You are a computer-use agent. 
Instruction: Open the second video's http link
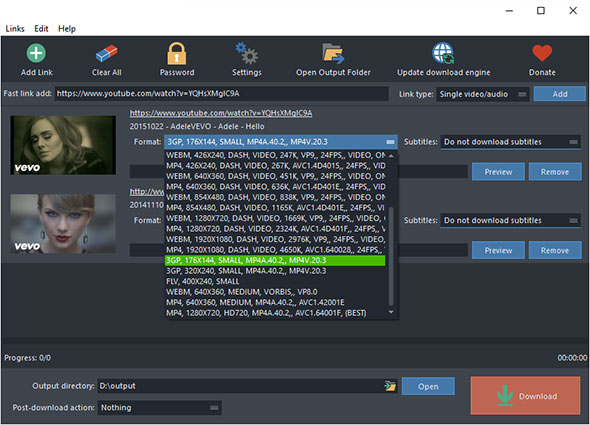147,192
